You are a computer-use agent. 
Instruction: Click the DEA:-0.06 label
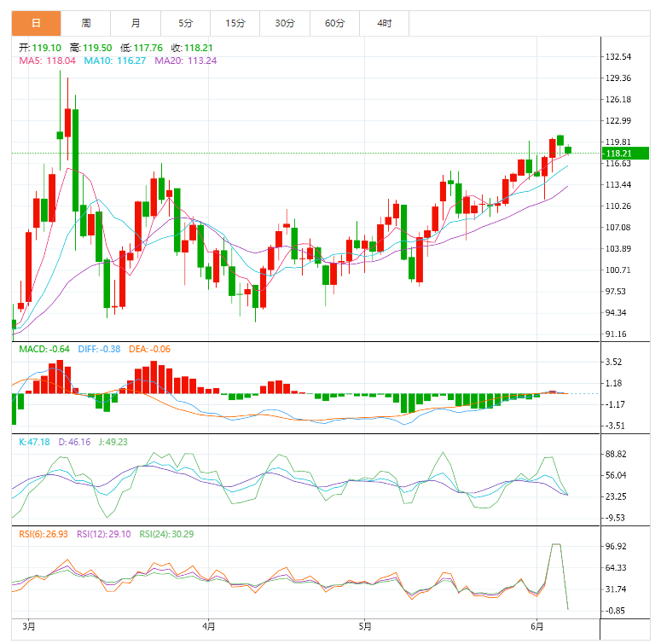pos(149,350)
